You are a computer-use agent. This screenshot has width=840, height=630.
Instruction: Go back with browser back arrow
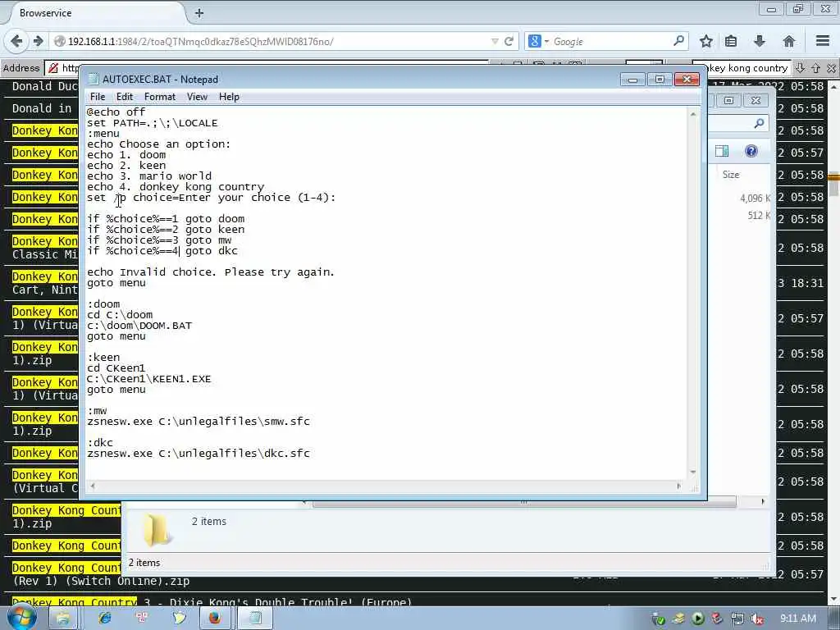pos(16,41)
